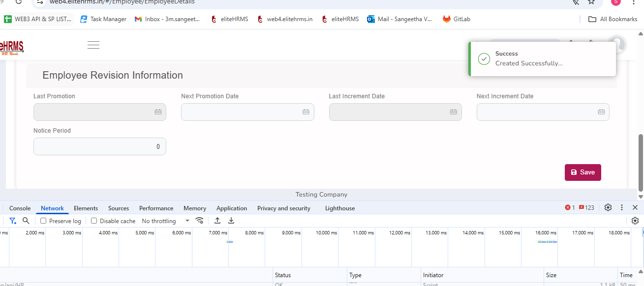Open the hamburger sidebar menu

[x=93, y=45]
